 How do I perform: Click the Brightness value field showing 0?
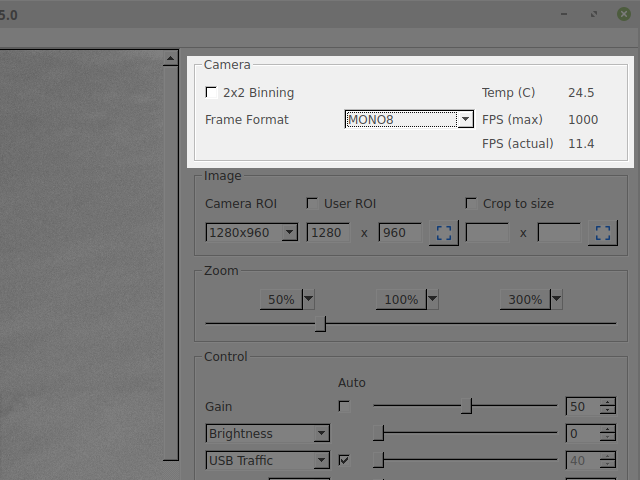pos(583,433)
